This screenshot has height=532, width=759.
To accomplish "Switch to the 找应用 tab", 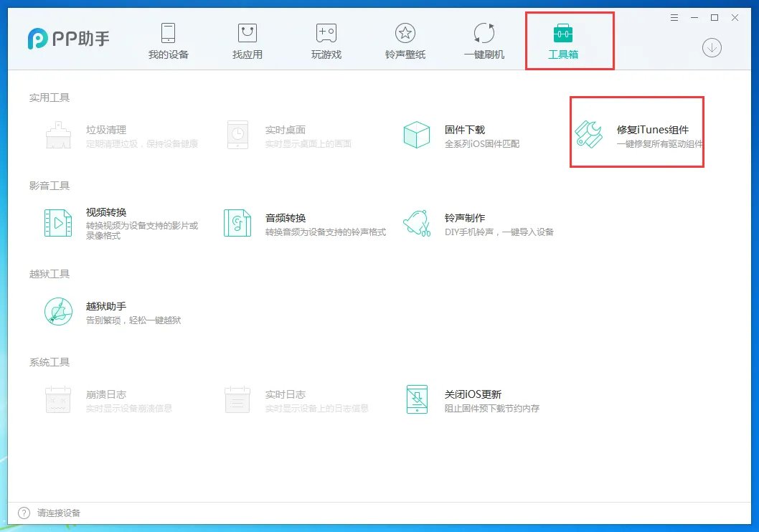I will (x=247, y=39).
